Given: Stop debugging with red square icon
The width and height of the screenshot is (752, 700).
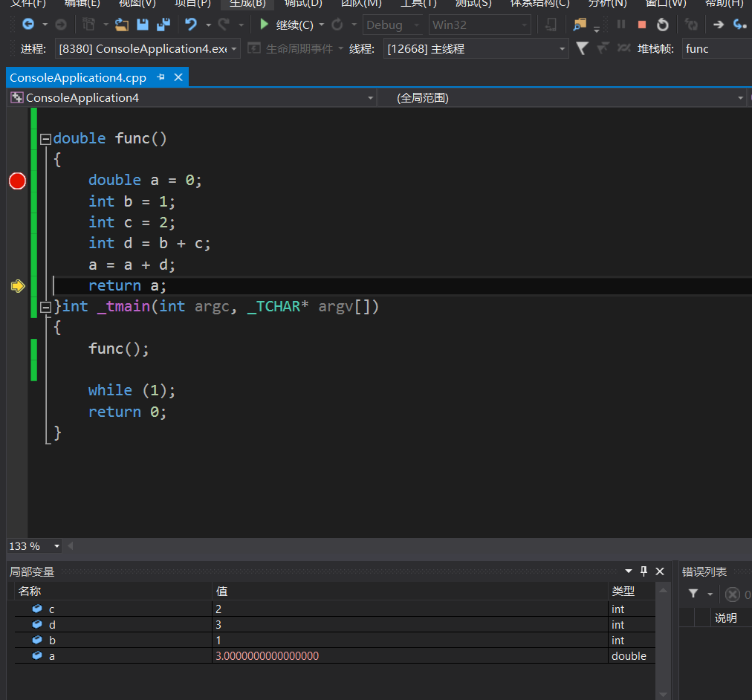Looking at the screenshot, I should [642, 25].
